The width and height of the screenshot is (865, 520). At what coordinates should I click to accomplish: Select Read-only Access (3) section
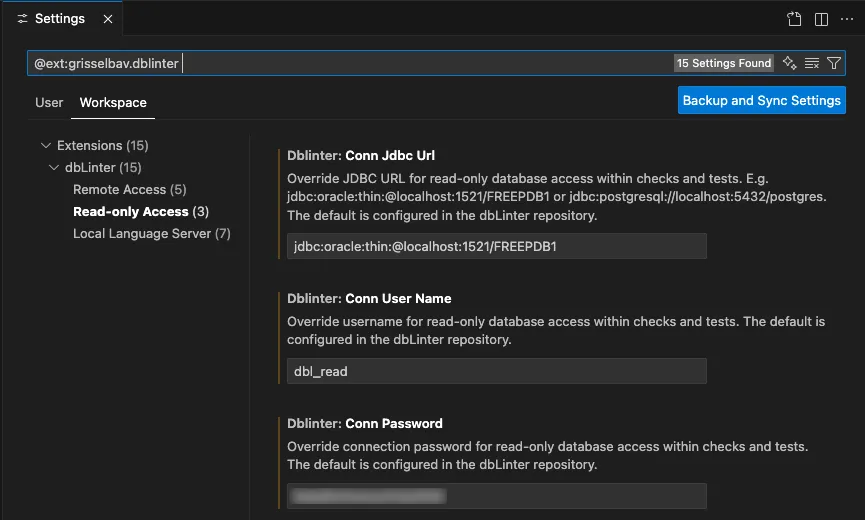[x=141, y=212]
